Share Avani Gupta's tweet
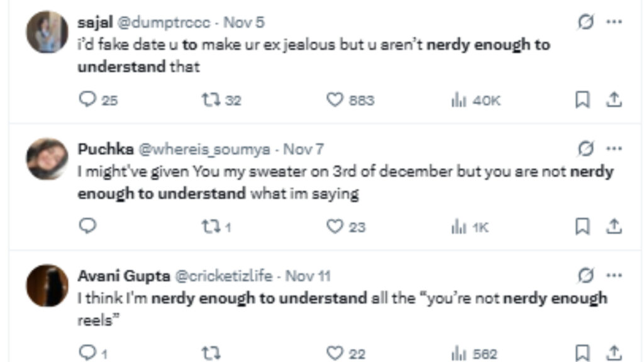644x362 pixels. click(x=614, y=353)
